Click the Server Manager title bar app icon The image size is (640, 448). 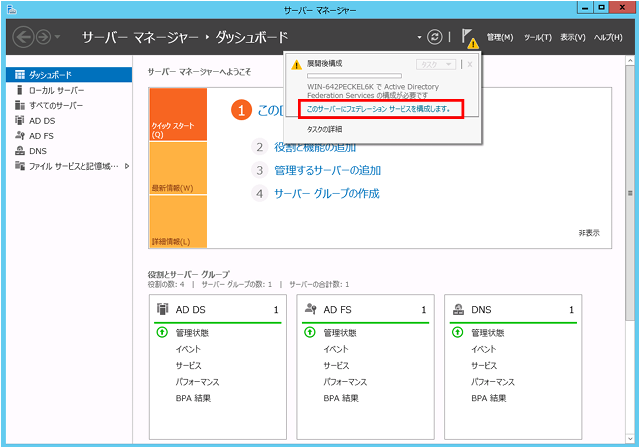(12, 9)
